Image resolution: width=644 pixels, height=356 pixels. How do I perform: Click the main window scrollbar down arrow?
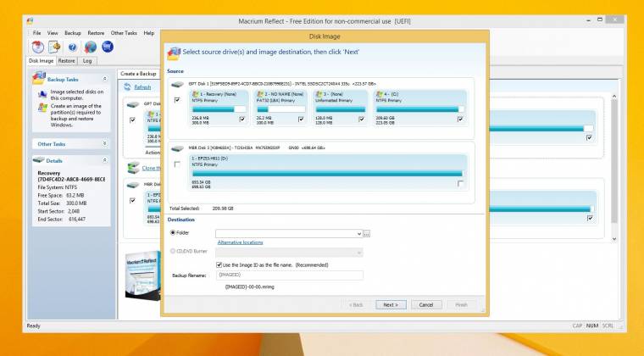point(614,238)
